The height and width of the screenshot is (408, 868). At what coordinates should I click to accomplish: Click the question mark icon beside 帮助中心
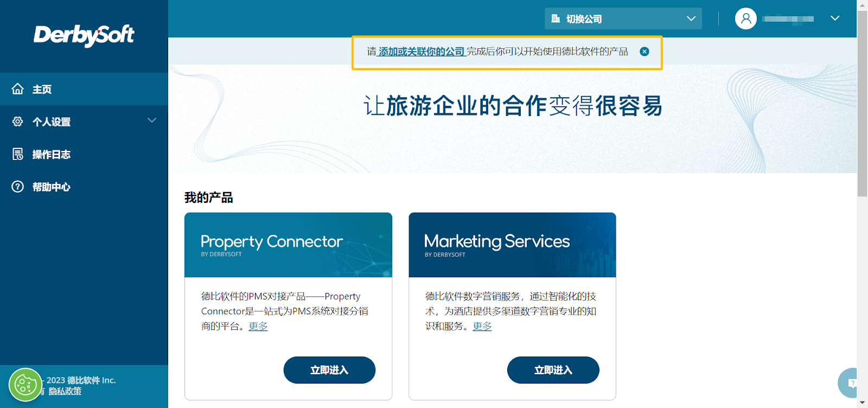(18, 187)
